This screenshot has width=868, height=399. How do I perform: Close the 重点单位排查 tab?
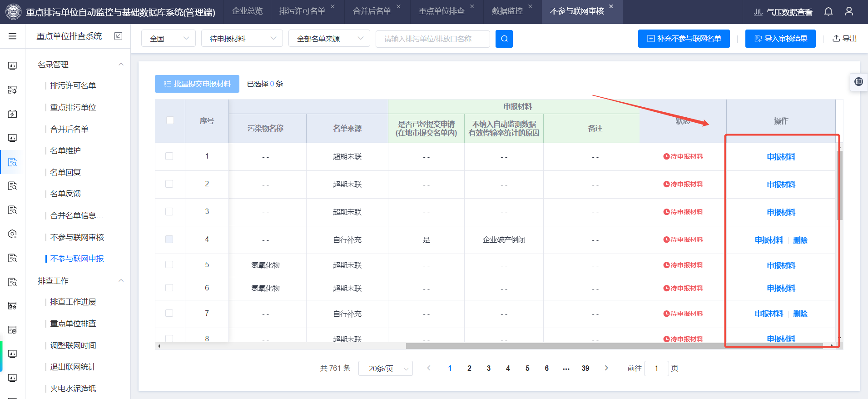472,6
